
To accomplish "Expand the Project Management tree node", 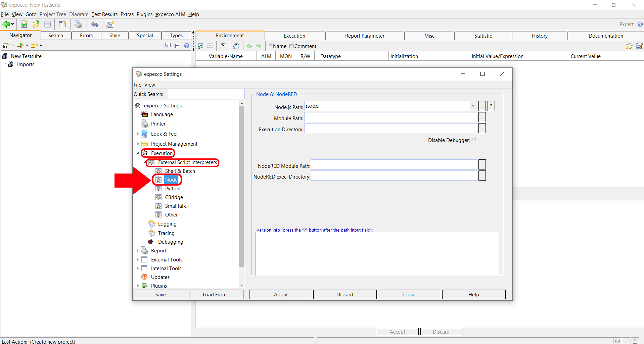I will (138, 144).
